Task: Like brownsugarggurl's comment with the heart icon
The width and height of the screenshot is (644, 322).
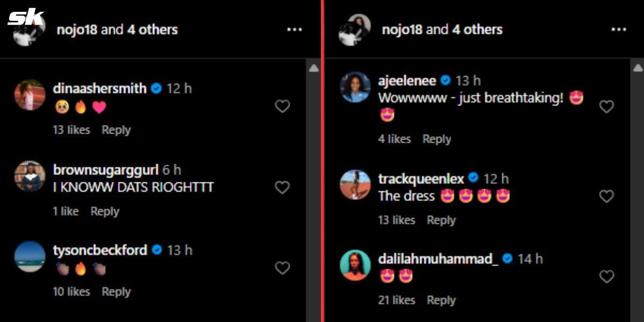Action: [282, 187]
